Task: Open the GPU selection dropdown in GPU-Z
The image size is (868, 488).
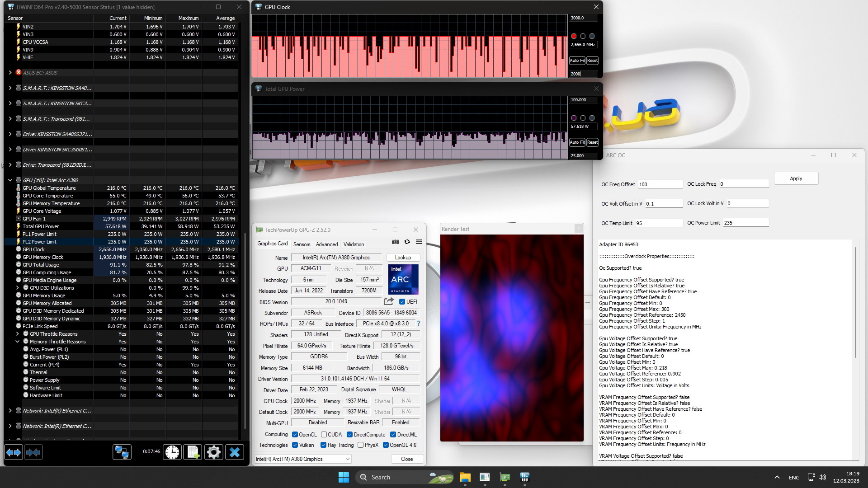Action: point(348,459)
